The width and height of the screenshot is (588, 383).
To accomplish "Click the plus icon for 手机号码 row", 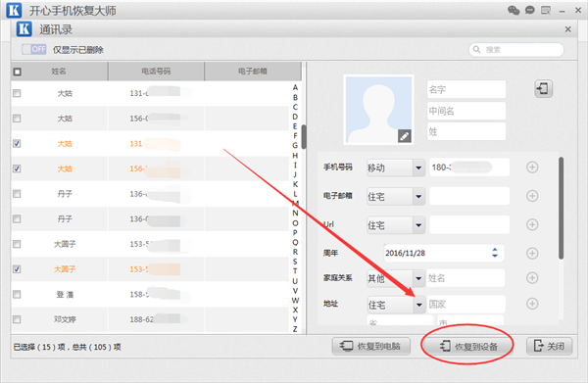I will point(532,168).
